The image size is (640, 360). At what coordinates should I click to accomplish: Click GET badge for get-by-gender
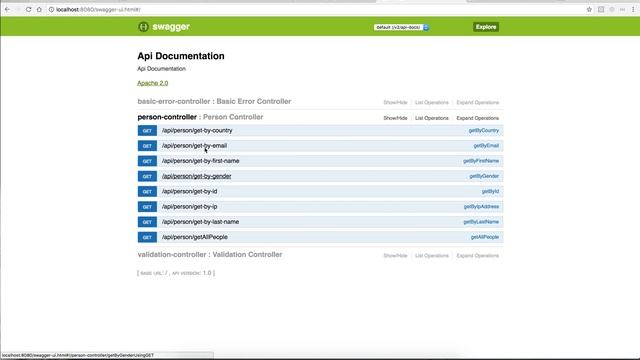147,176
